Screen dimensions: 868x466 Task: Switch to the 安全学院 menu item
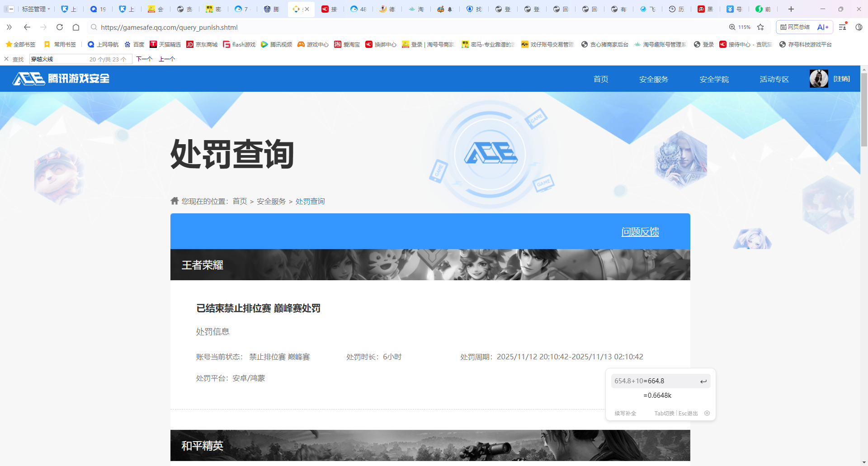point(713,79)
